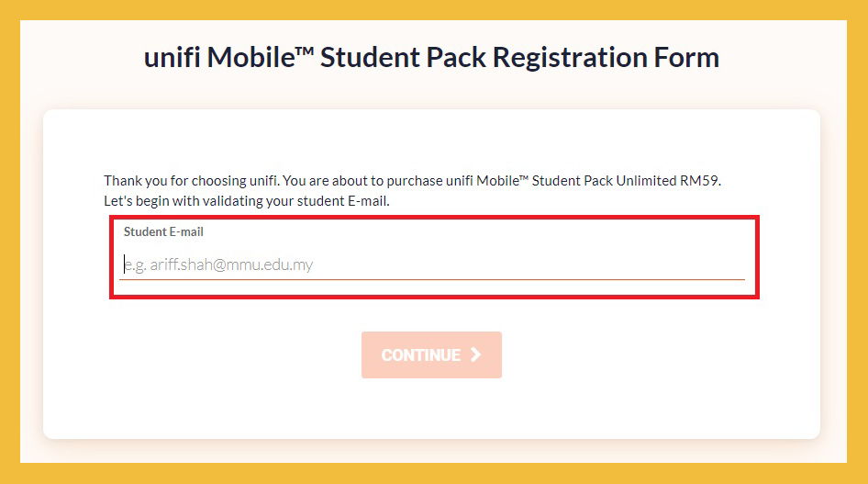Click the orange underline of the email field
The height and width of the screenshot is (484, 868).
coord(431,279)
